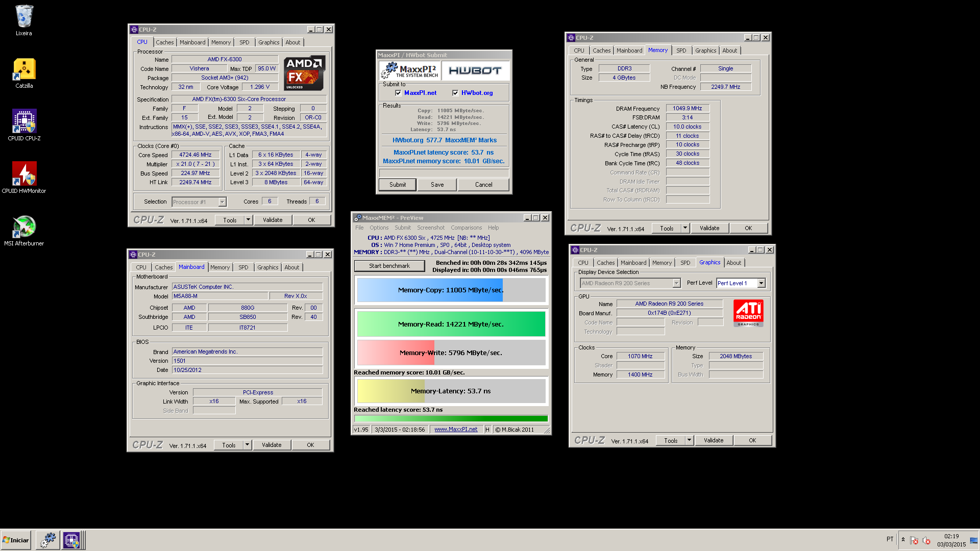Screen dimensions: 980x551
Task: Click OK in the Graphics CPU-Z window
Action: (752, 440)
